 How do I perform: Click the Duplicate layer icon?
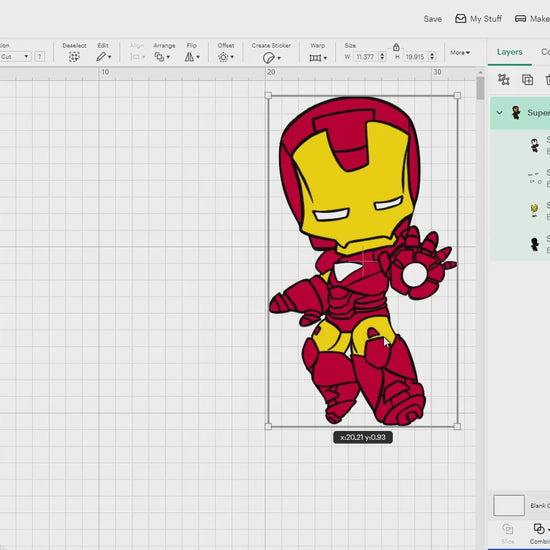tap(527, 80)
